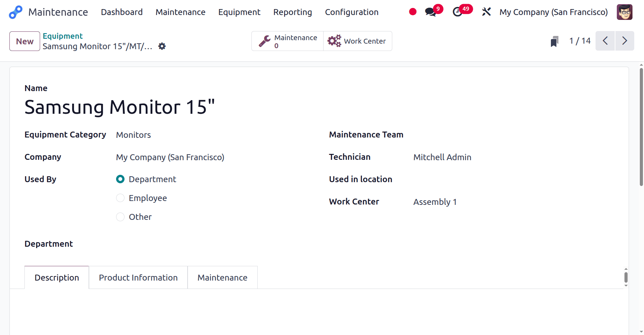Open the empty Maintenance Team field

coord(513,135)
